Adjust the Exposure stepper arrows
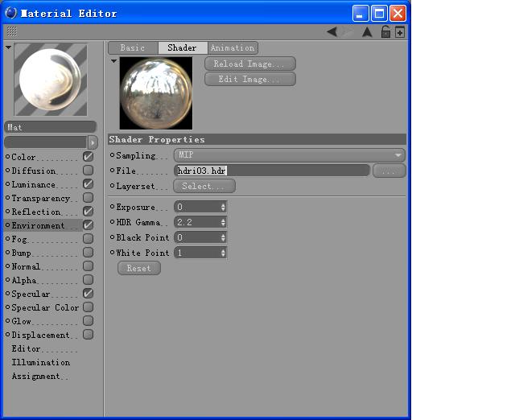This screenshot has width=515, height=420. coord(223,207)
